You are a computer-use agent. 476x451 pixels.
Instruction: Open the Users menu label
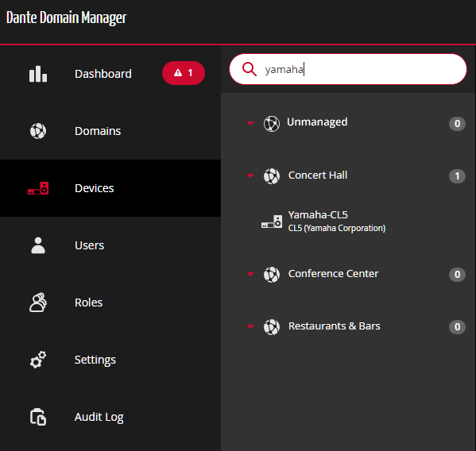[89, 245]
